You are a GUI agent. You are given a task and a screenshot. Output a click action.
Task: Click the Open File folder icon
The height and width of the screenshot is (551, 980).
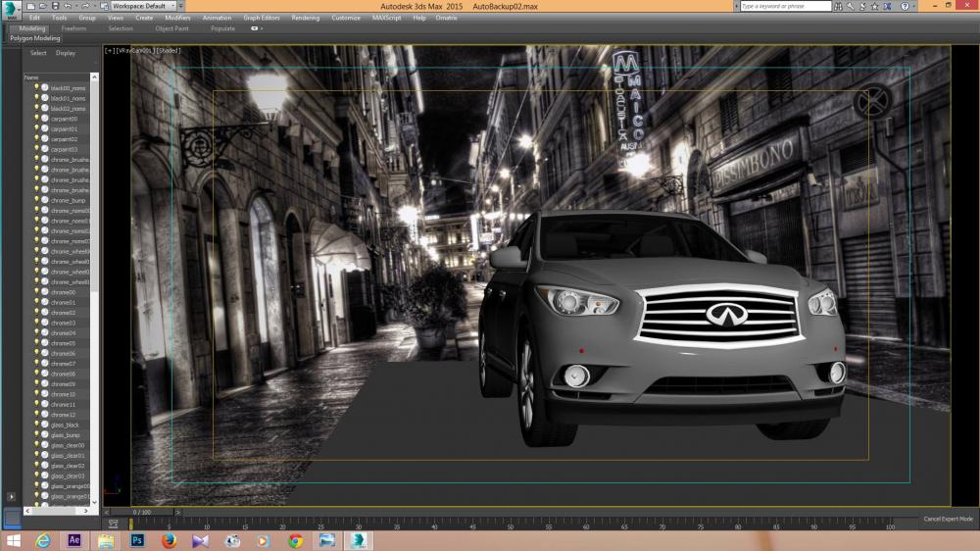(x=43, y=6)
